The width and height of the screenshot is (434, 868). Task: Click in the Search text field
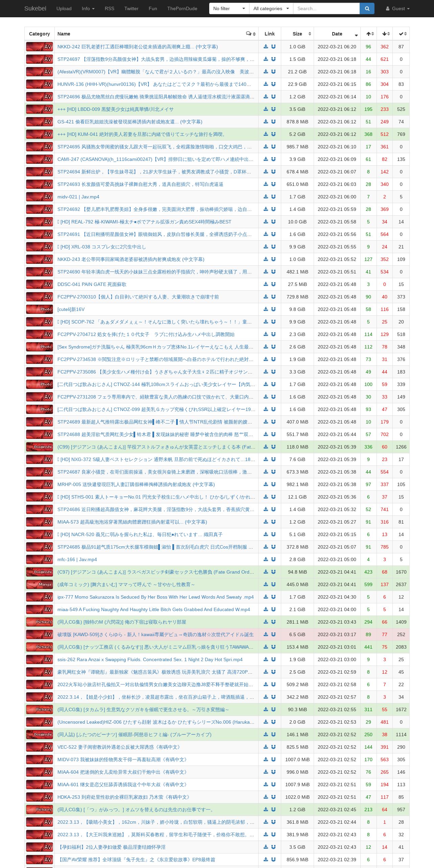point(326,8)
